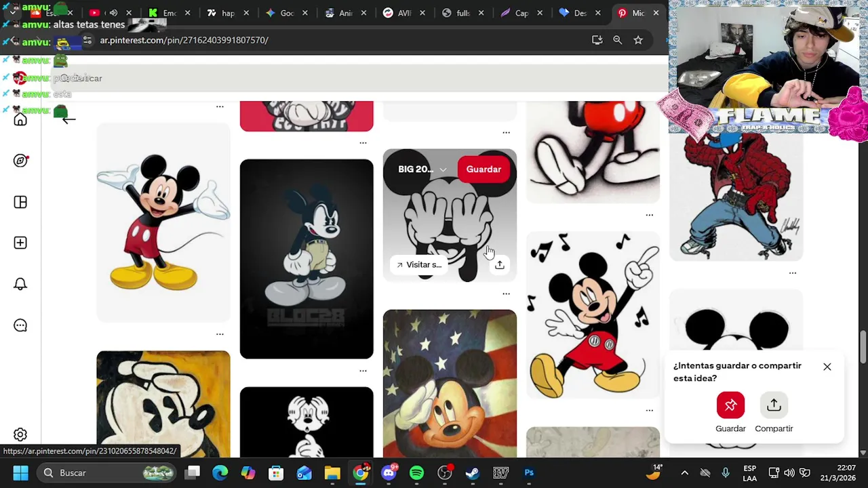
Task: Open options dots under the Mickey shoes pin
Action: pos(649,215)
